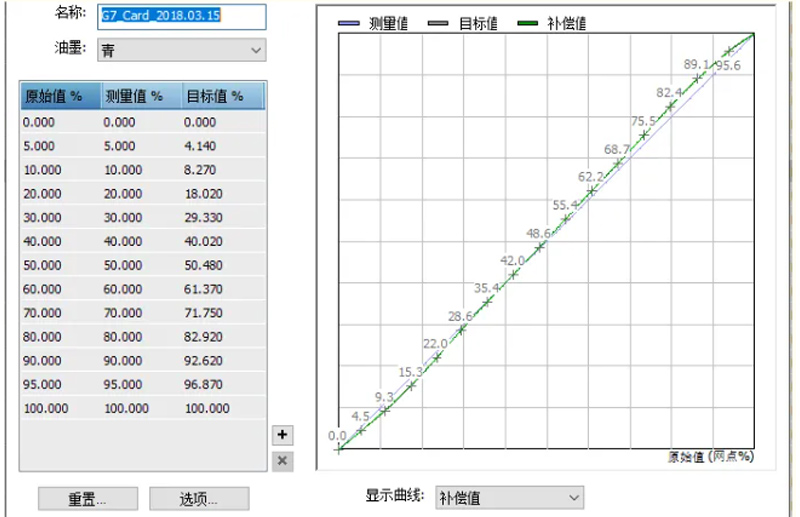
Task: Click the X icon to delete row
Action: [282, 460]
